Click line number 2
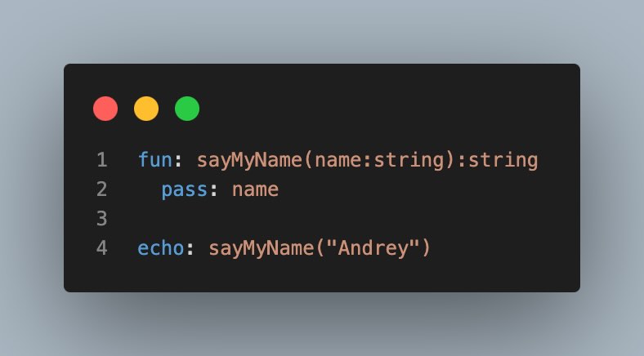 (x=102, y=189)
